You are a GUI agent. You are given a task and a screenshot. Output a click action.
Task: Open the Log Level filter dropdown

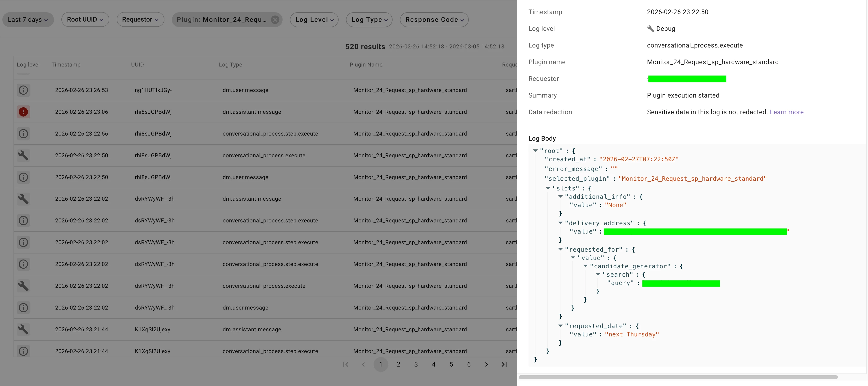click(314, 19)
